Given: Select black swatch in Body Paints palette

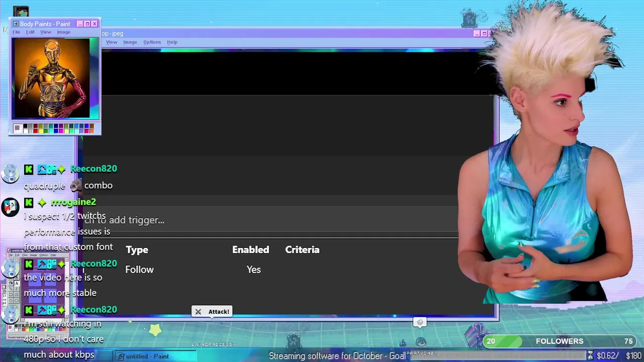Looking at the screenshot, I should tap(25, 126).
